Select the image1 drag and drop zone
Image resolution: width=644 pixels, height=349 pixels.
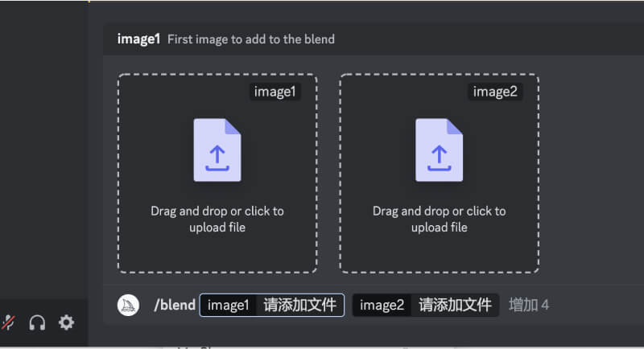pos(217,174)
